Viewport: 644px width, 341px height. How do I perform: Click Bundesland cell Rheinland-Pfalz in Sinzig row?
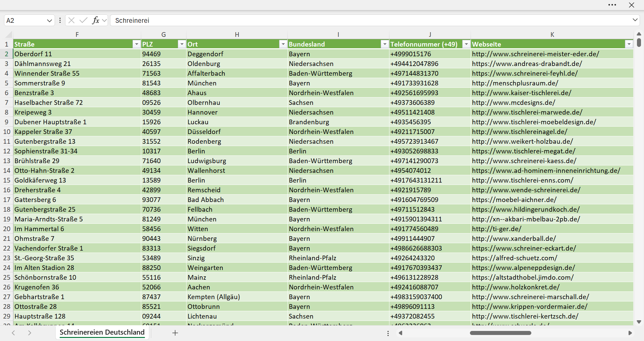tap(338, 258)
